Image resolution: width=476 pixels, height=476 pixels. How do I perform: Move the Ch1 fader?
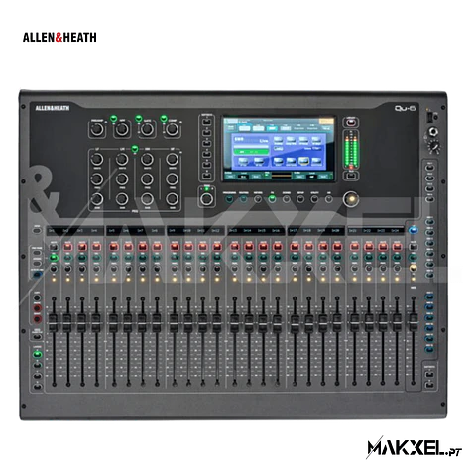54,322
